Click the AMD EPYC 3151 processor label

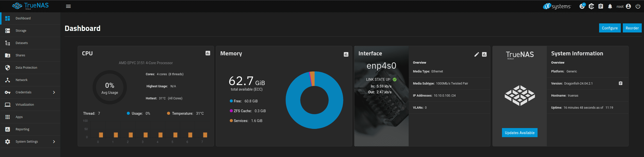click(146, 63)
